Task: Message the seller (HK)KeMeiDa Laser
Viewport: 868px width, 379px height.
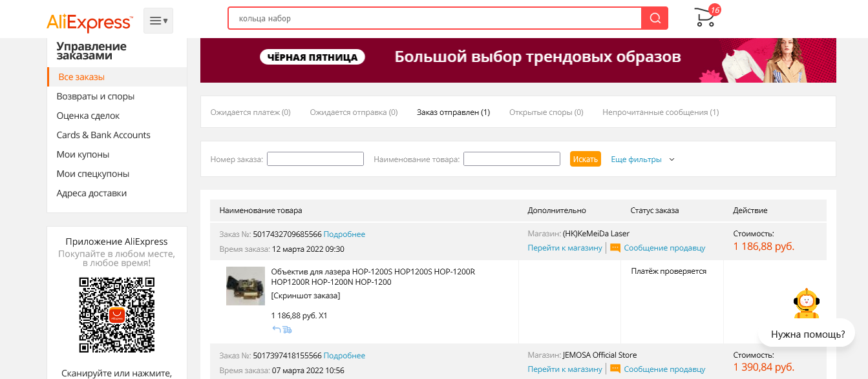Action: click(x=664, y=248)
